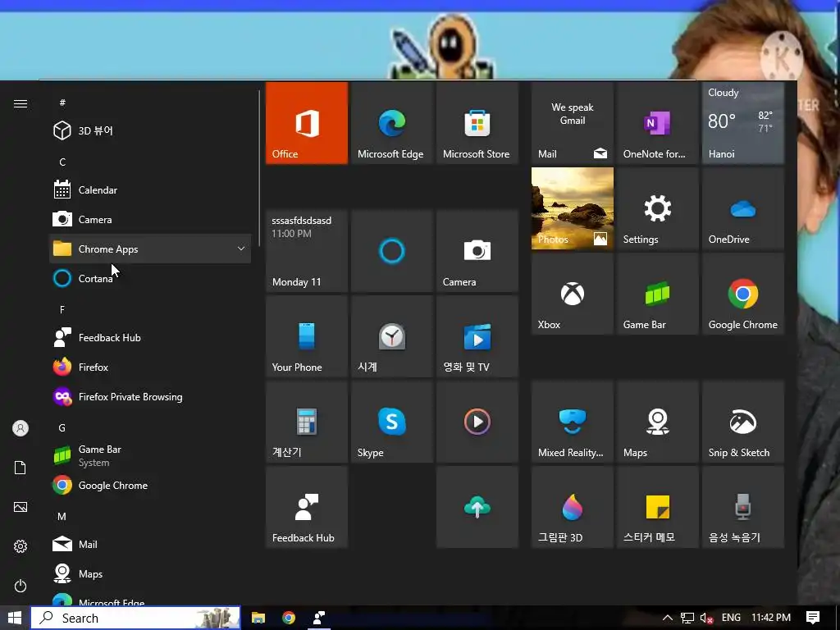This screenshot has width=840, height=630.
Task: Launch the Skype tile
Action: coord(391,422)
